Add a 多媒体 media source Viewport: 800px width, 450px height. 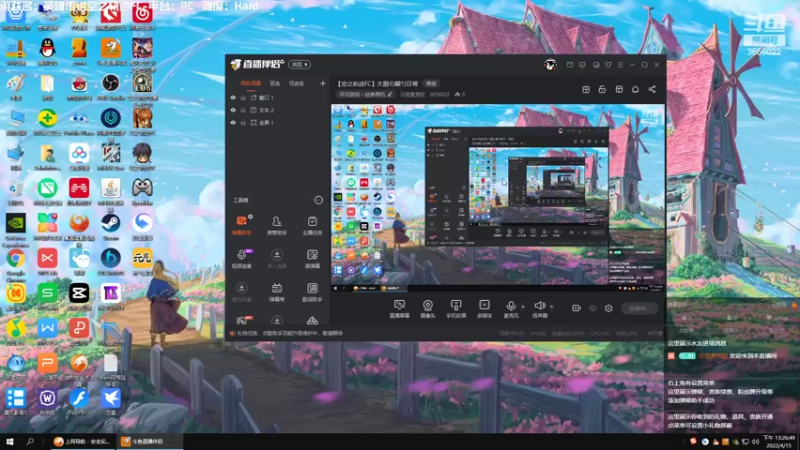tap(484, 309)
